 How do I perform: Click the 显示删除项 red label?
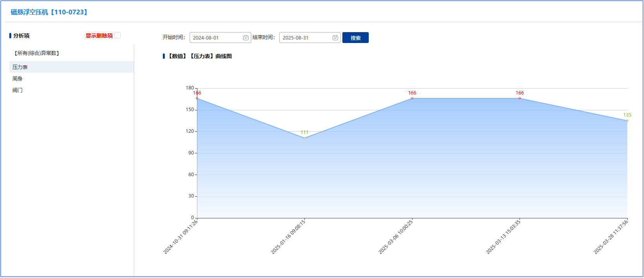[x=99, y=36]
